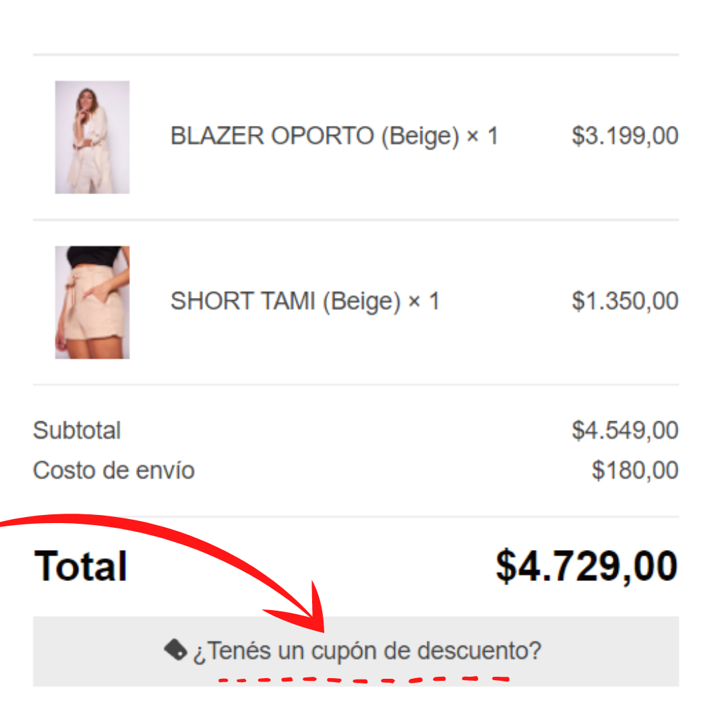This screenshot has width=728, height=728.
Task: Open the discount coupon prompt
Action: coord(367,651)
